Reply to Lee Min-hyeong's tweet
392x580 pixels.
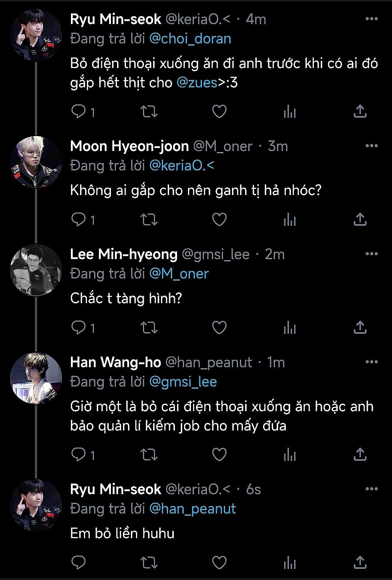pos(78,327)
